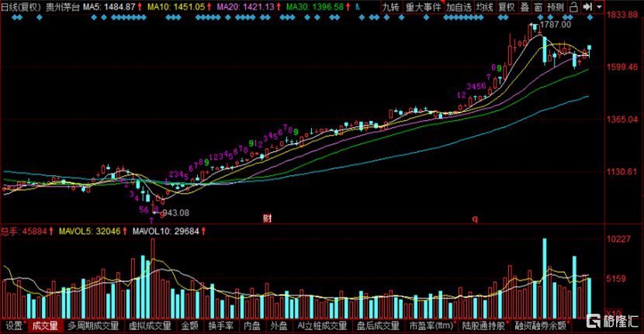Switch to the 内盘 tab
The height and width of the screenshot is (334, 644).
point(252,325)
